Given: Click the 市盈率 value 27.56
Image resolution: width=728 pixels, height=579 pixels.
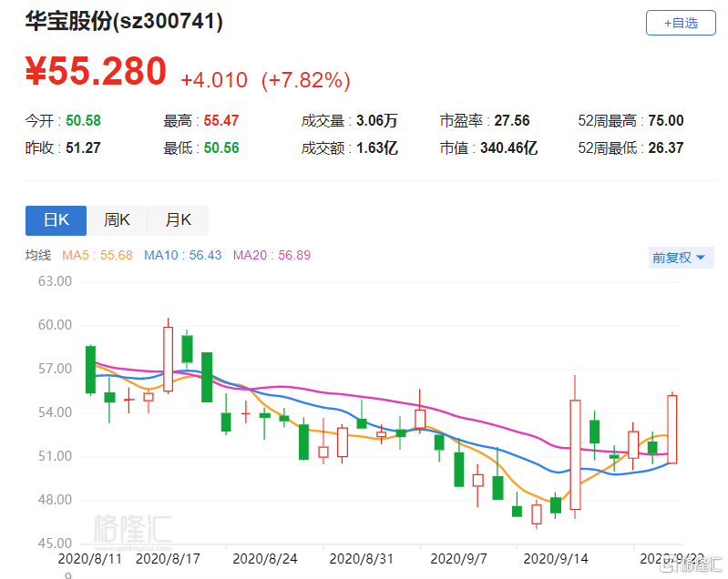Looking at the screenshot, I should [x=512, y=120].
